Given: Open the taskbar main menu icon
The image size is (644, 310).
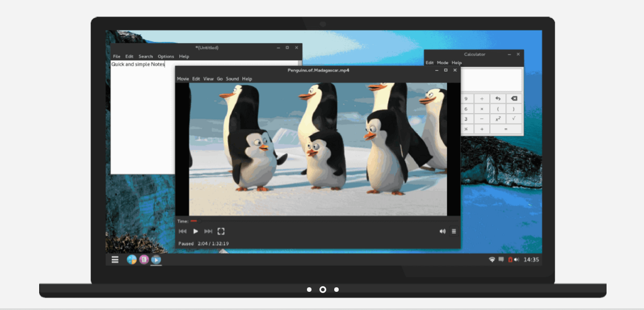Looking at the screenshot, I should 115,259.
